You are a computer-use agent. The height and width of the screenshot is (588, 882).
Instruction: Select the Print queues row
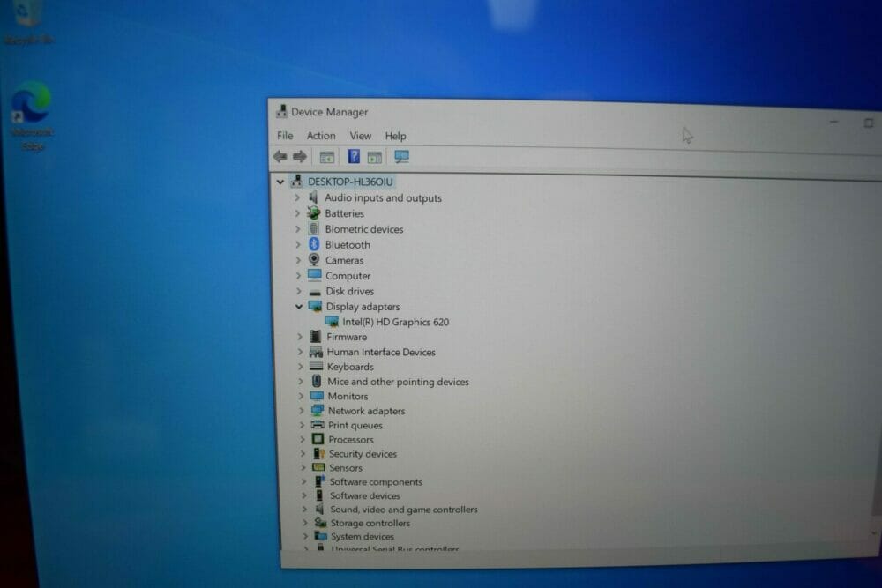(x=355, y=426)
